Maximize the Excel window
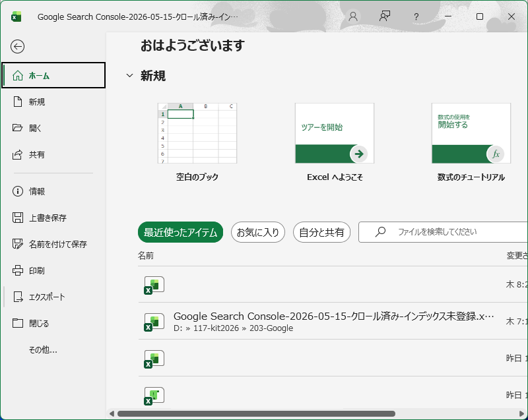Screen dimensions: 528x420 480,16
